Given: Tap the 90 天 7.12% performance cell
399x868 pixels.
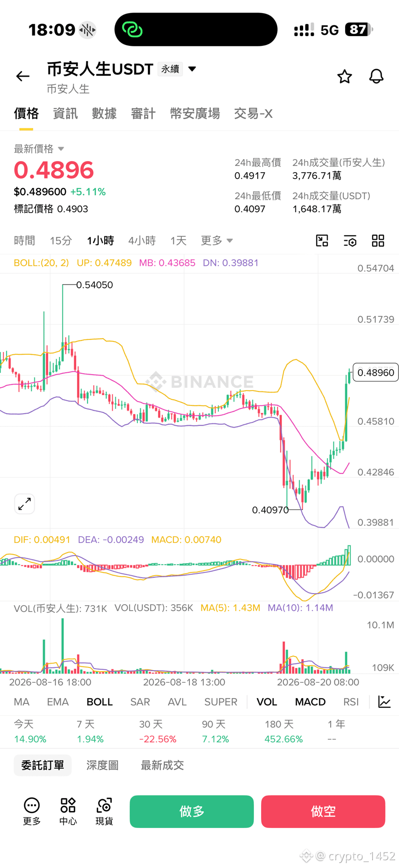Looking at the screenshot, I should (x=215, y=732).
